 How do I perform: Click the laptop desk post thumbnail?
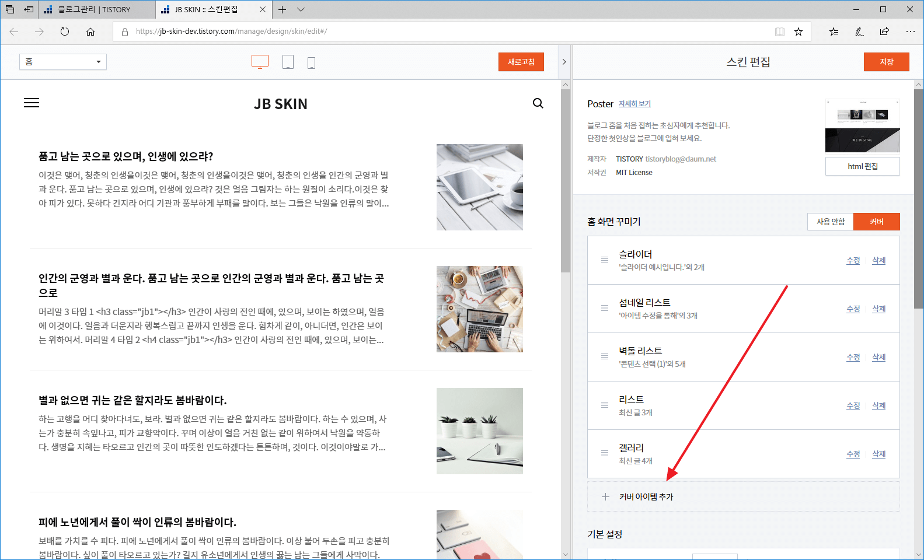(x=480, y=309)
